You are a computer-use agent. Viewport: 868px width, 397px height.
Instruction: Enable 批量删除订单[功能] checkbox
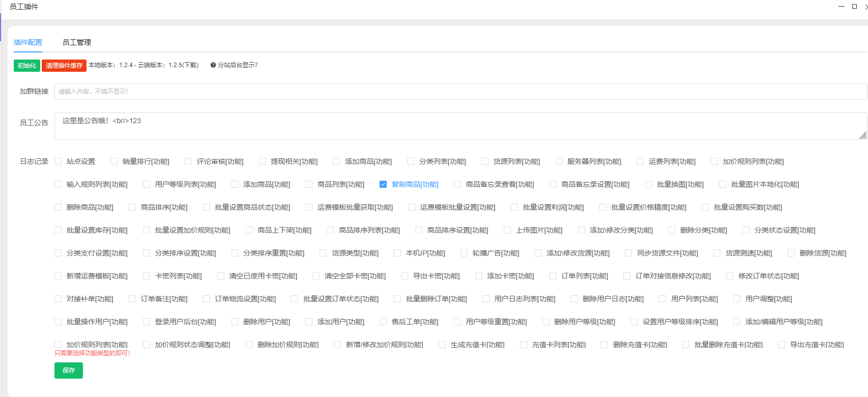(397, 299)
